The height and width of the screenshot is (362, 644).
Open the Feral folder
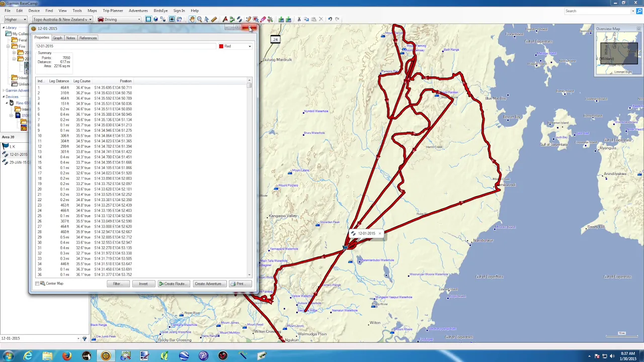(x=22, y=40)
